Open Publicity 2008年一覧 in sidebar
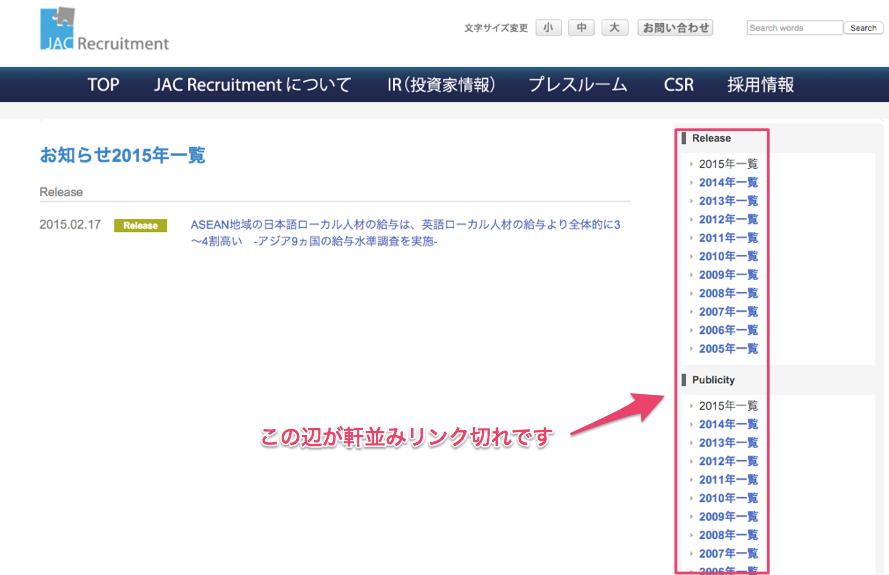Image resolution: width=889 pixels, height=575 pixels. pyautogui.click(x=728, y=535)
